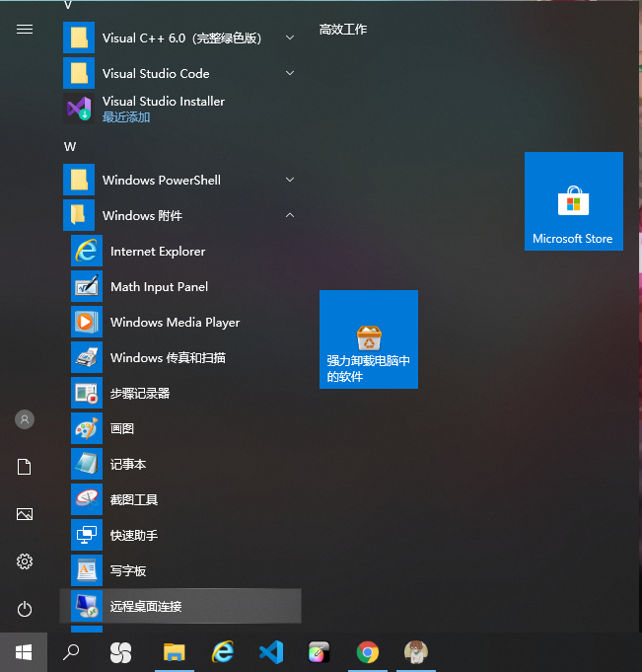Expand Windows PowerShell folder chevron
Screen dimensions: 642x672
tap(290, 180)
